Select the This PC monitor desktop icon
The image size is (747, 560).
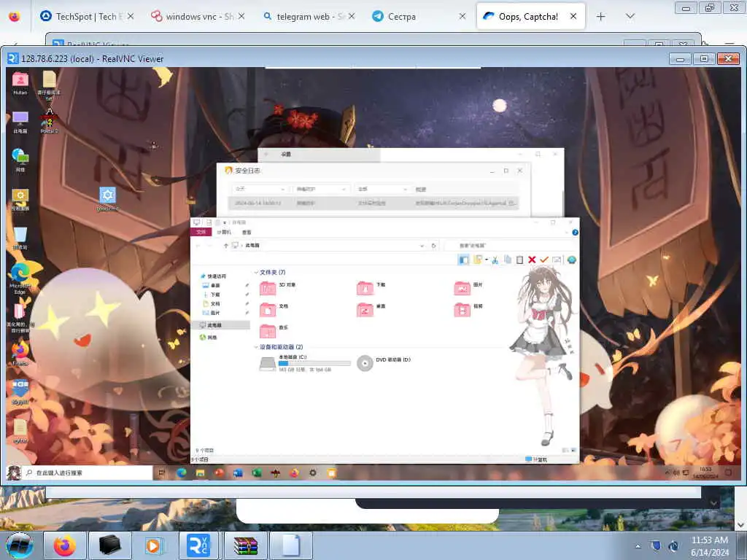20,122
